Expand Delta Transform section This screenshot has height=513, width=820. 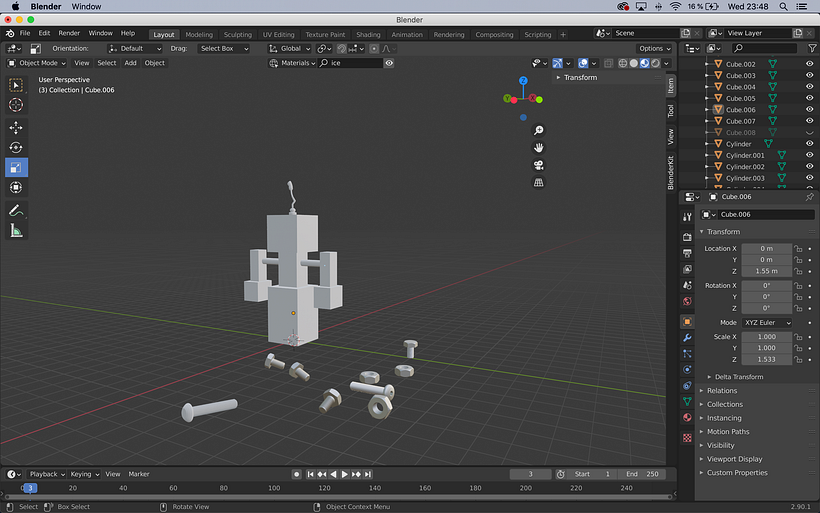pyautogui.click(x=738, y=377)
